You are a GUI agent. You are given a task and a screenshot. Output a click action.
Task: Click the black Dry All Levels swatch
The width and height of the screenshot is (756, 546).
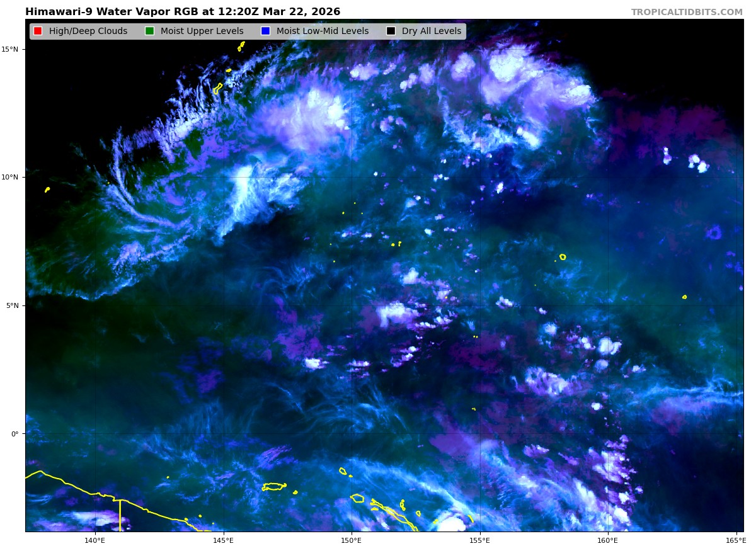[x=391, y=31]
